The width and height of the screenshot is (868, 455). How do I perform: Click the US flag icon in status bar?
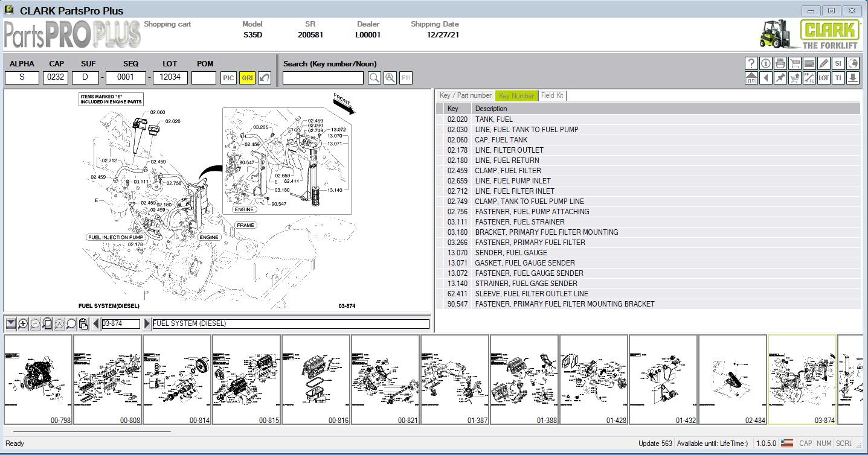pyautogui.click(x=787, y=444)
